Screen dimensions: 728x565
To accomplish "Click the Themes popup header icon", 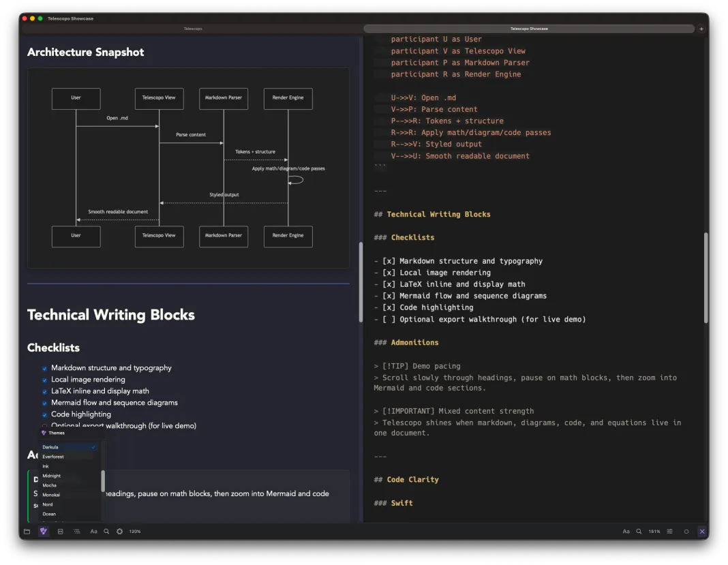I will [44, 433].
